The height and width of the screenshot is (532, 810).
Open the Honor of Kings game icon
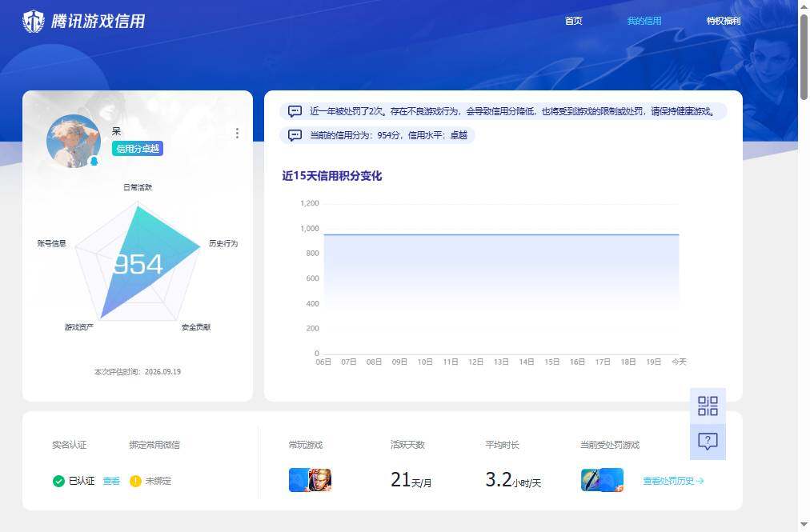tap(320, 480)
